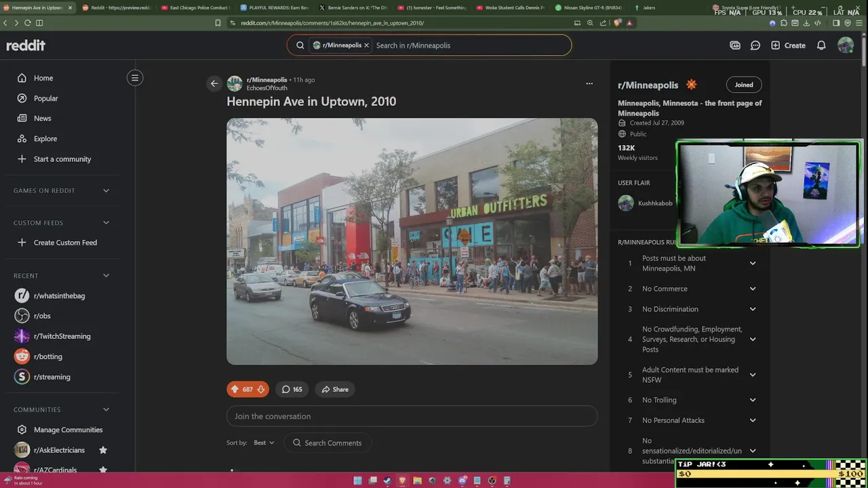This screenshot has width=868, height=488.
Task: Open Windows Start button in taskbar
Action: 357,481
